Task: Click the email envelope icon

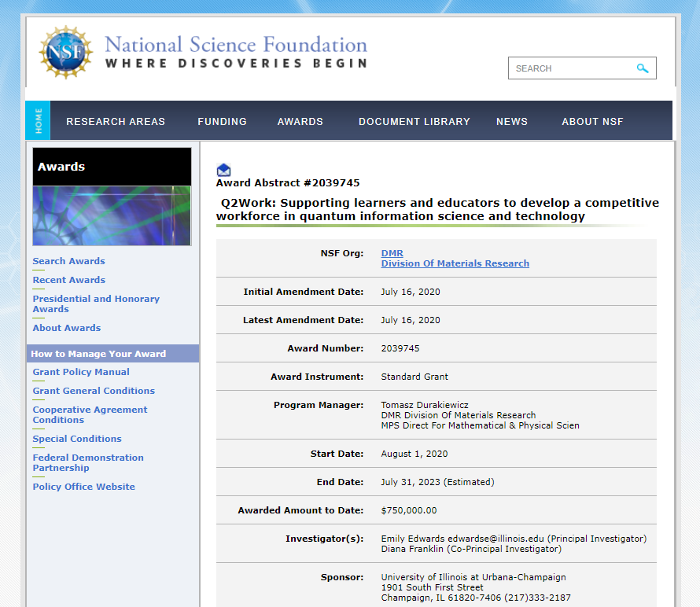Action: tap(223, 170)
